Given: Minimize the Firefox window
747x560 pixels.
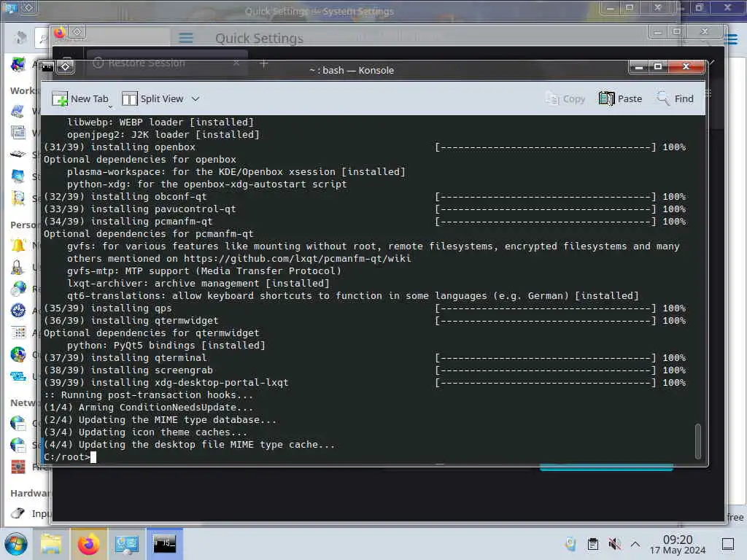Looking at the screenshot, I should [657, 32].
